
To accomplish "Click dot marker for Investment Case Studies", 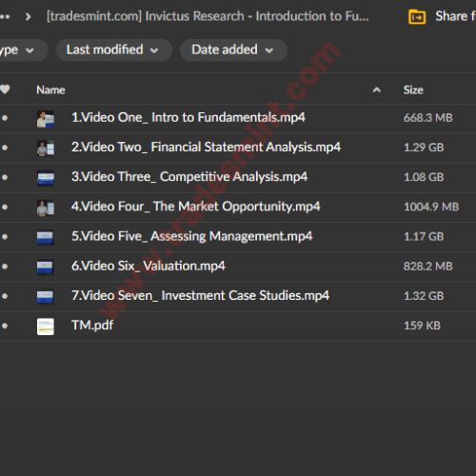I will coord(5,296).
